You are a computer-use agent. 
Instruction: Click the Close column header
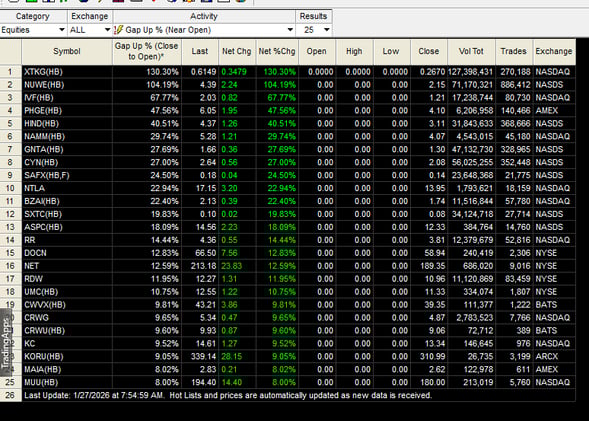pos(429,51)
